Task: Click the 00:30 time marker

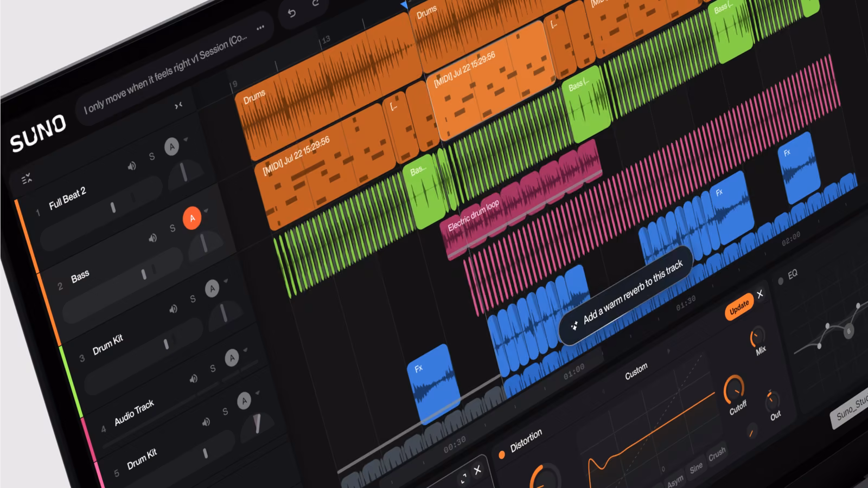Action: tap(455, 445)
